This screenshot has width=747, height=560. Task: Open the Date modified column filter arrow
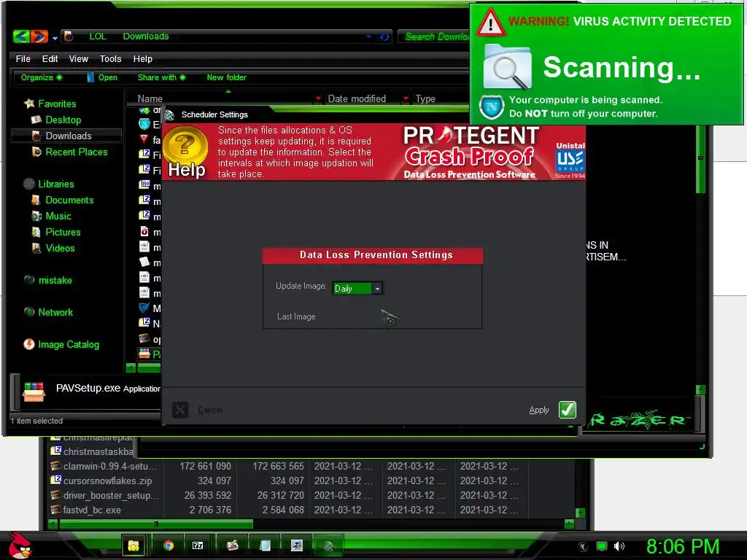(406, 98)
